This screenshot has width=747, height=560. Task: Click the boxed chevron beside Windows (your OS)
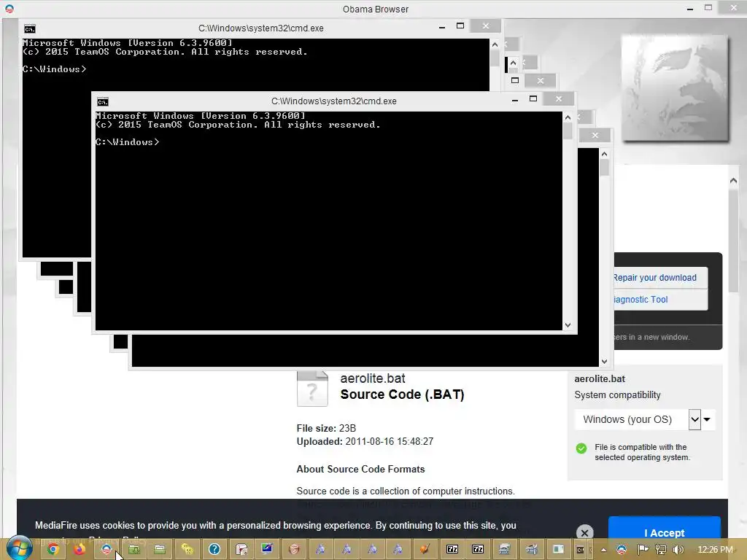coord(694,419)
